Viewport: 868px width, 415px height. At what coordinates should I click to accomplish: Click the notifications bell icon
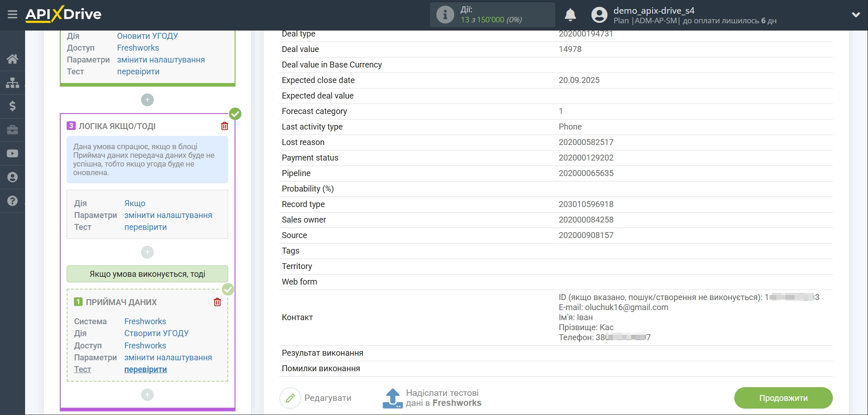pyautogui.click(x=570, y=15)
